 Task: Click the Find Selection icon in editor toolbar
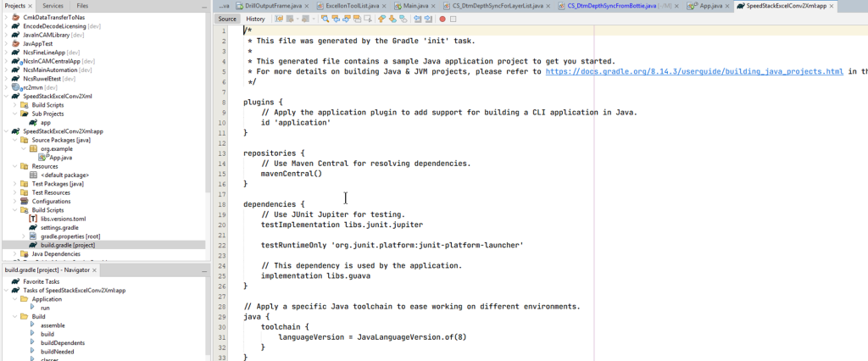coord(325,19)
